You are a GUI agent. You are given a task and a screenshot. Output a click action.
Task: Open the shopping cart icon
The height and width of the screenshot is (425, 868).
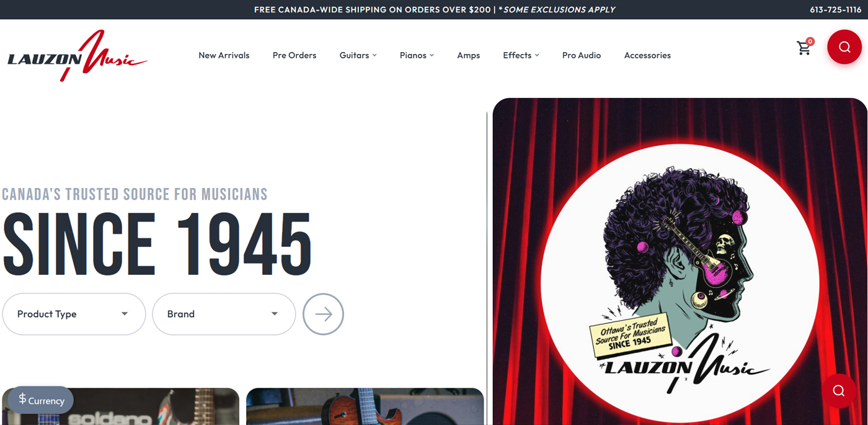point(804,48)
